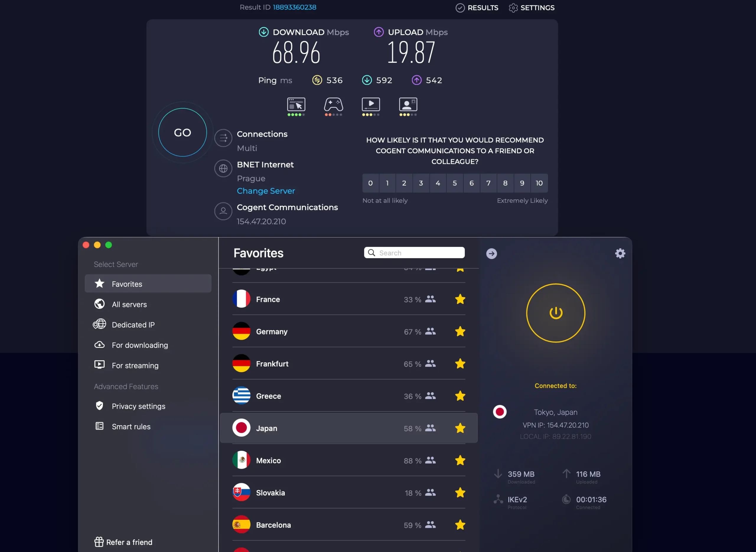Viewport: 756px width, 552px height.
Task: Click the video chat quality icon
Action: pos(408,105)
